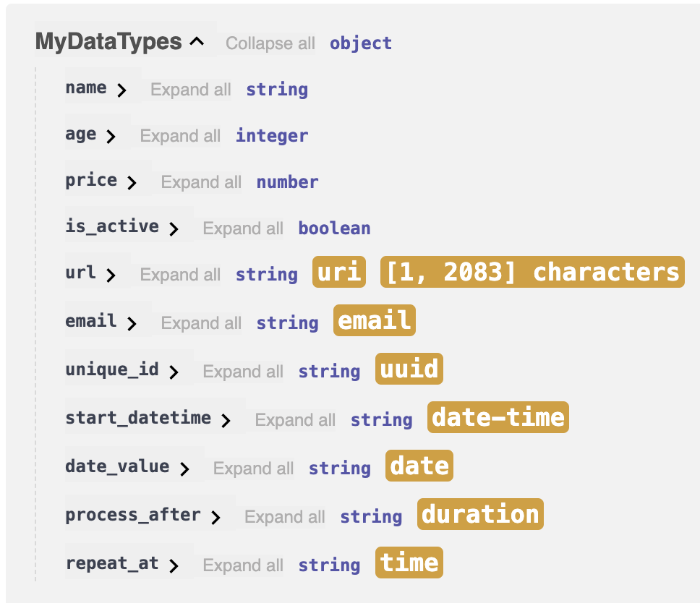This screenshot has height=603, width=700.
Task: Click the date-time format badge
Action: click(x=498, y=417)
